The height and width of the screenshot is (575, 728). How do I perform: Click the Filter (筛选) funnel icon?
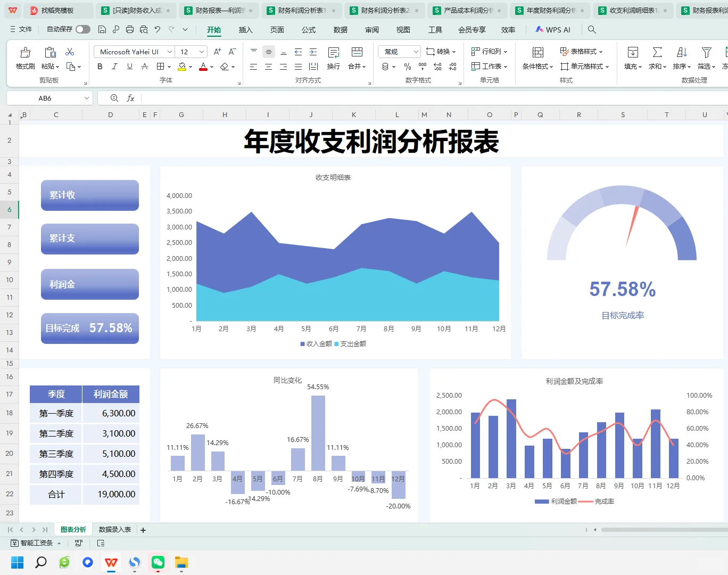click(706, 52)
